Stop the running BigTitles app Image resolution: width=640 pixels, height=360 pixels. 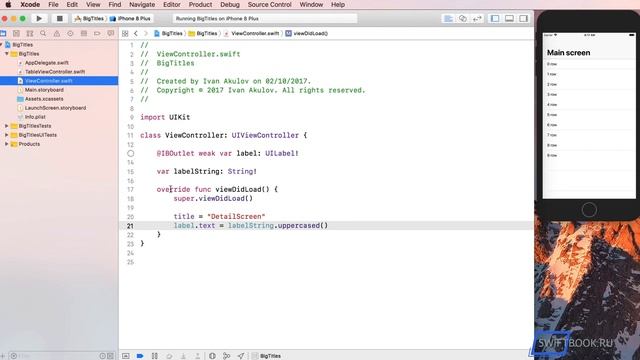[60, 18]
